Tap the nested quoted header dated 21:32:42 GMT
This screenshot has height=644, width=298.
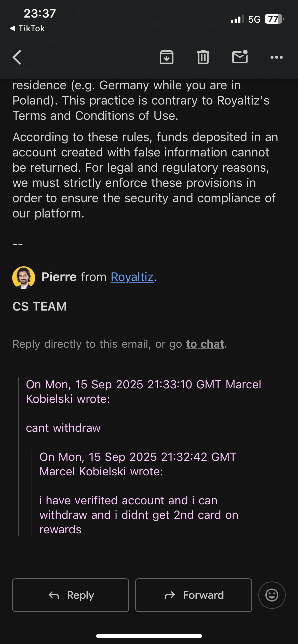point(138,464)
